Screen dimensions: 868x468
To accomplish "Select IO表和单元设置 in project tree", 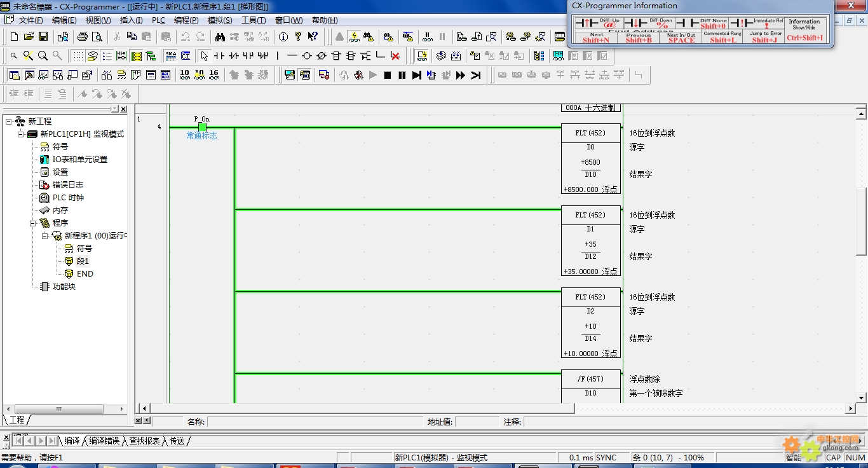I will coord(79,160).
